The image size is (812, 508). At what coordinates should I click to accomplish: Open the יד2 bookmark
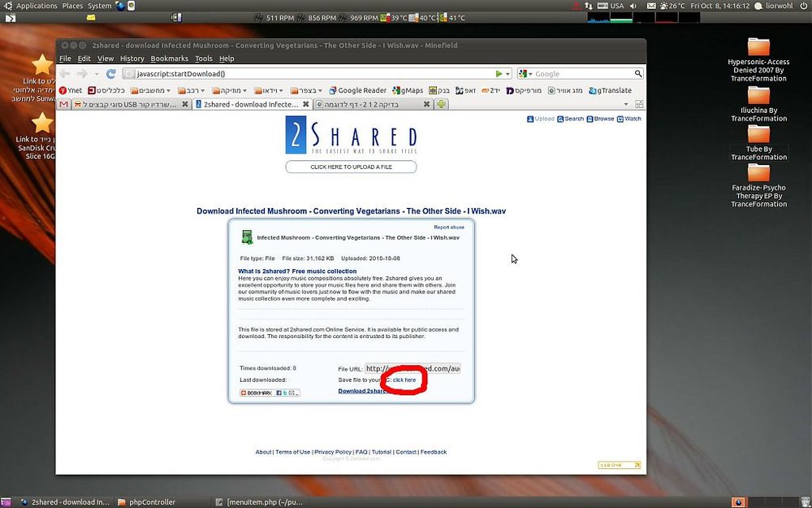tap(491, 90)
